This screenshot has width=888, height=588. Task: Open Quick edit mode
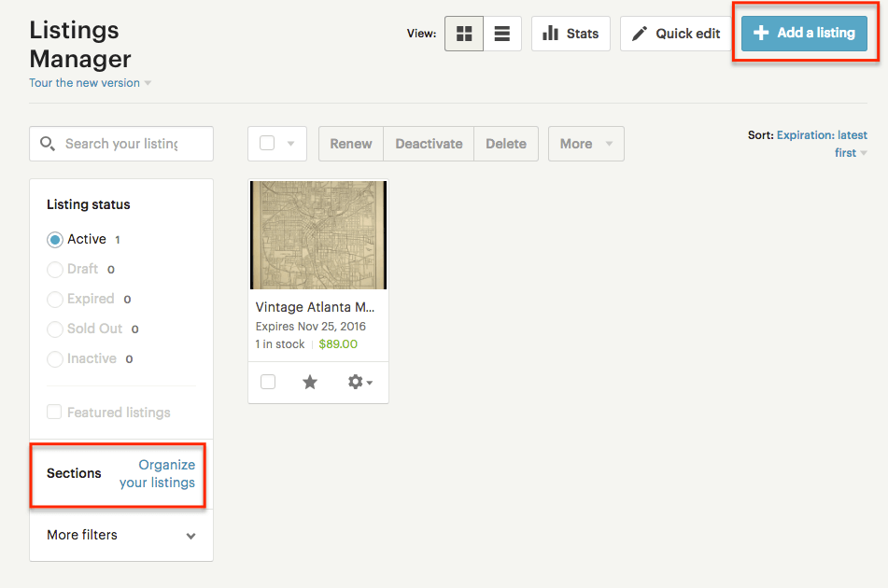pos(674,33)
